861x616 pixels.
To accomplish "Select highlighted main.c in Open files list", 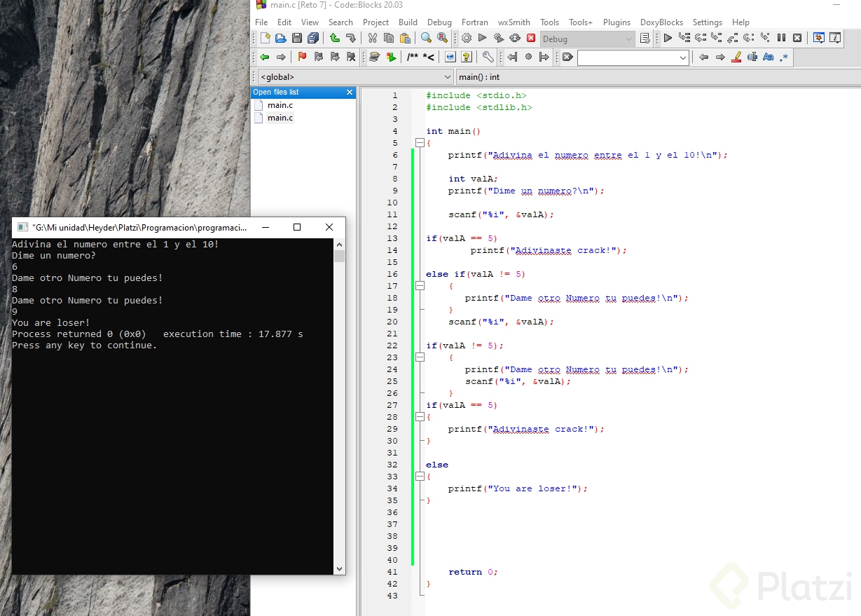I will 280,118.
